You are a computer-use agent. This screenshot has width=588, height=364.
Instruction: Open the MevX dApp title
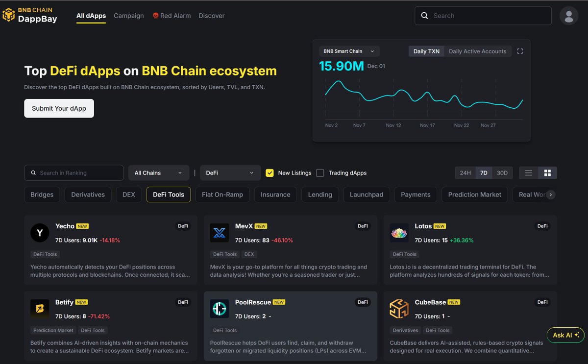tap(244, 226)
